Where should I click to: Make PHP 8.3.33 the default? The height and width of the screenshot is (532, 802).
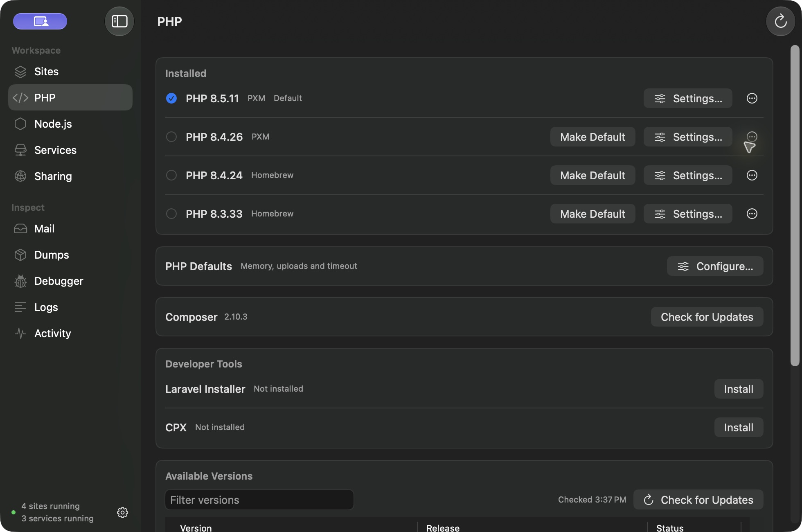[x=592, y=214]
